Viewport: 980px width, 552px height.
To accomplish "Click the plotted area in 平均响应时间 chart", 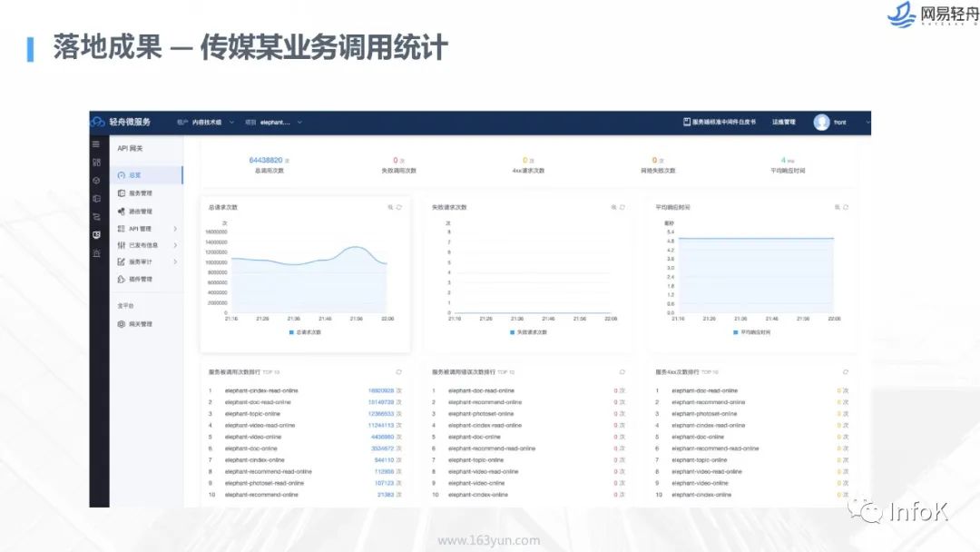I will click(756, 275).
